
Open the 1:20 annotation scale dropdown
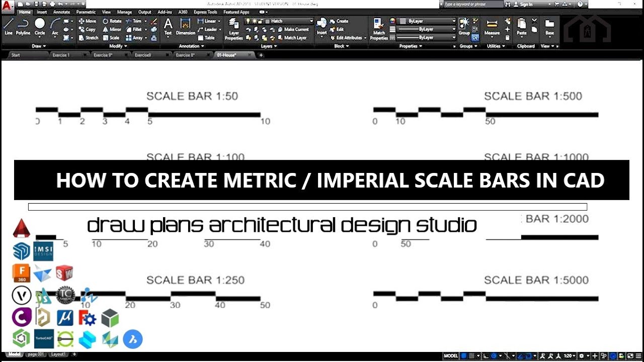point(570,356)
